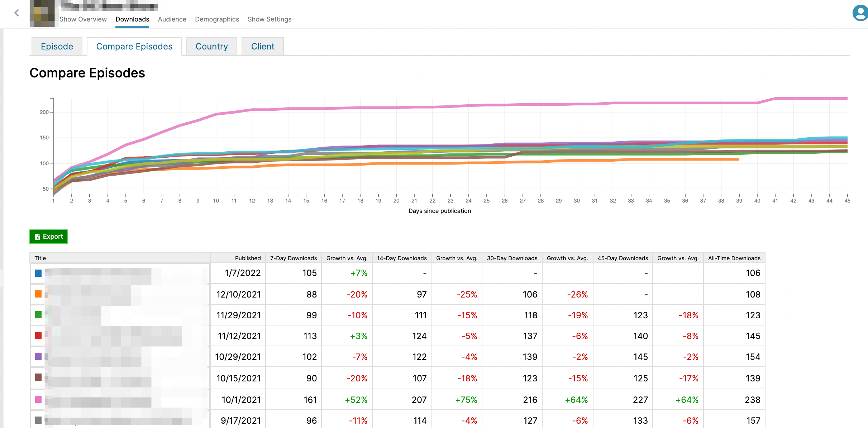Open the Audience tab
The image size is (868, 428).
pos(172,19)
